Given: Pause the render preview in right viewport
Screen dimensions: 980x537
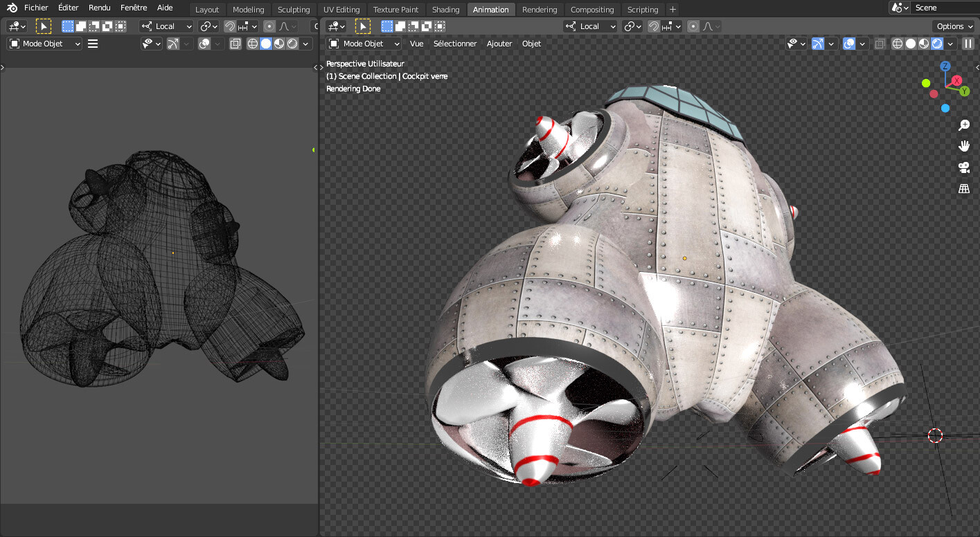Looking at the screenshot, I should tap(968, 44).
